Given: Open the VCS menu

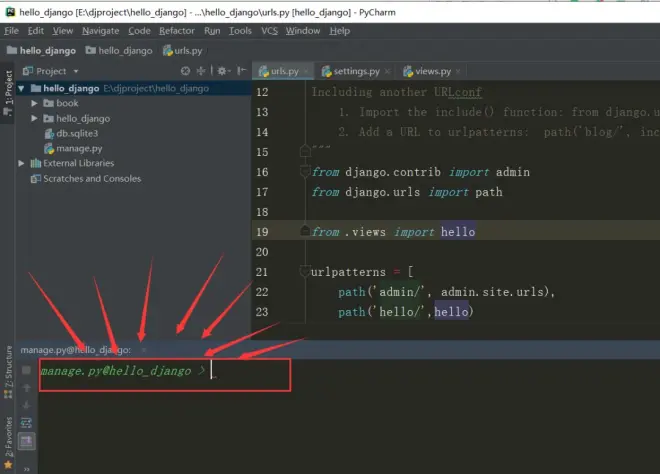Looking at the screenshot, I should click(x=269, y=31).
